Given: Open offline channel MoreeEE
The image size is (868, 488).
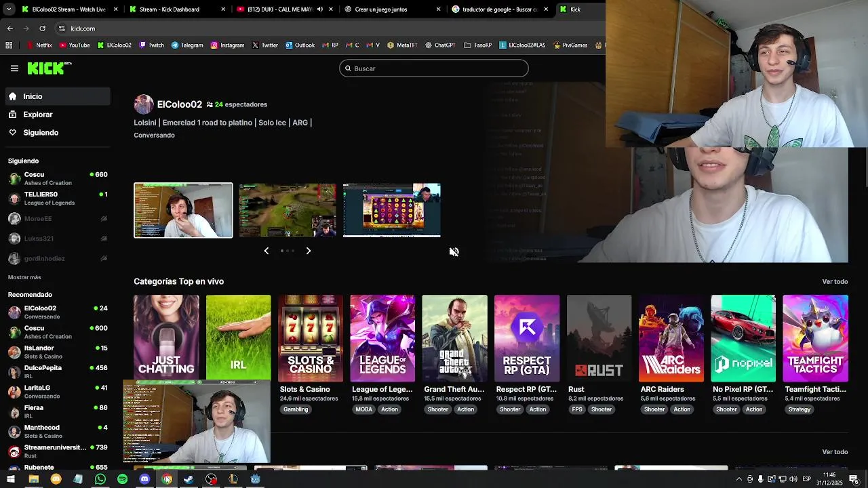Looking at the screenshot, I should pyautogui.click(x=58, y=219).
